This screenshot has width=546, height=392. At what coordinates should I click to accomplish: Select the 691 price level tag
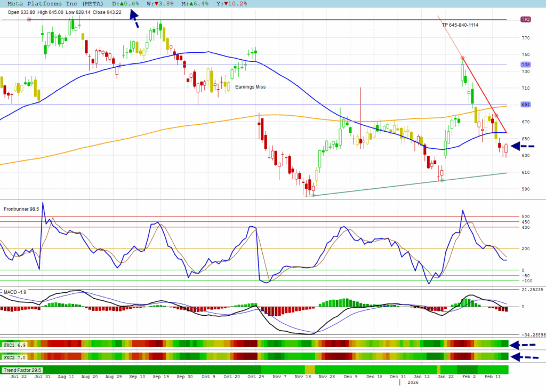point(525,105)
